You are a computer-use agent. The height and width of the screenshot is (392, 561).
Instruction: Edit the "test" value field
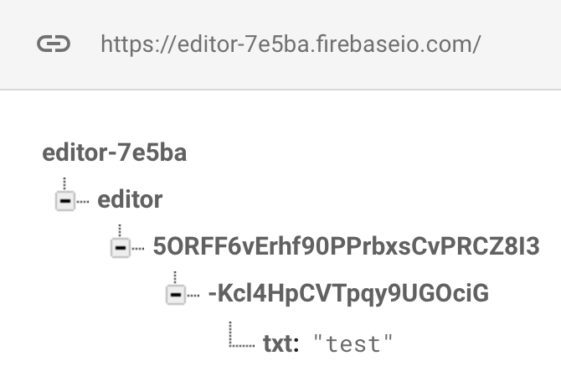point(353,343)
